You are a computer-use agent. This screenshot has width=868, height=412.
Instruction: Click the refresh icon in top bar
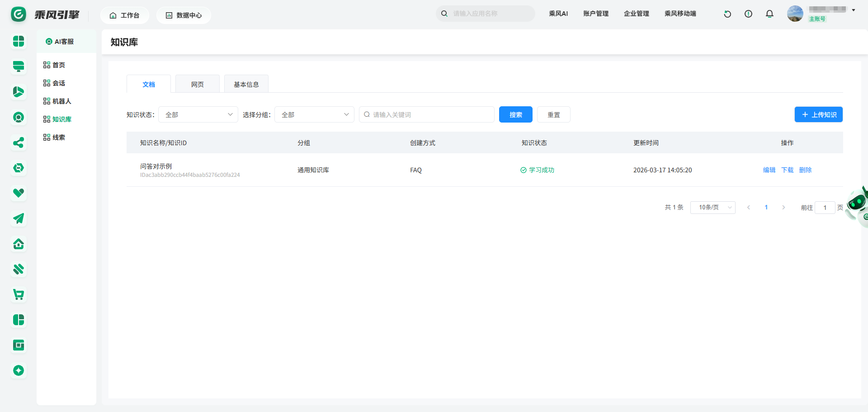pos(727,14)
